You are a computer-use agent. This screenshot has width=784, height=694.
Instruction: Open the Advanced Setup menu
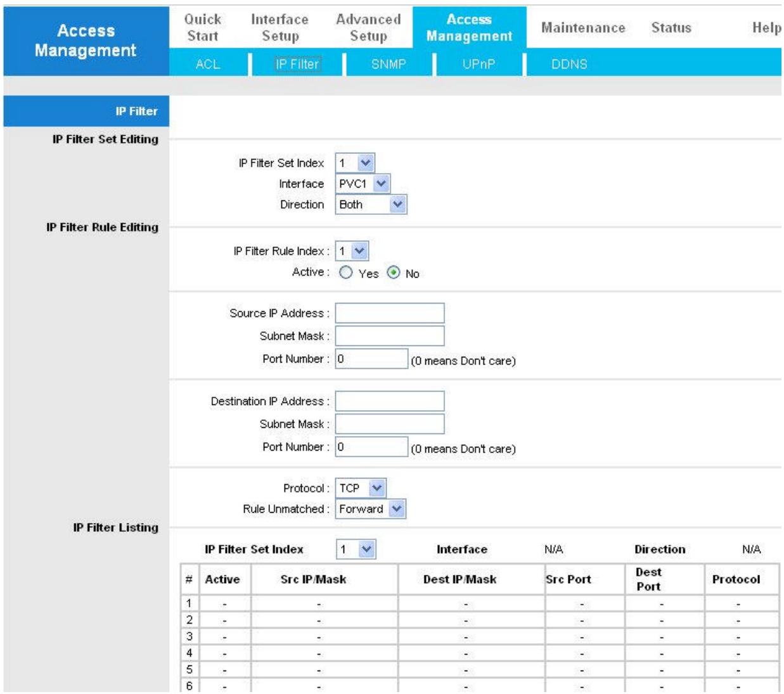point(368,28)
